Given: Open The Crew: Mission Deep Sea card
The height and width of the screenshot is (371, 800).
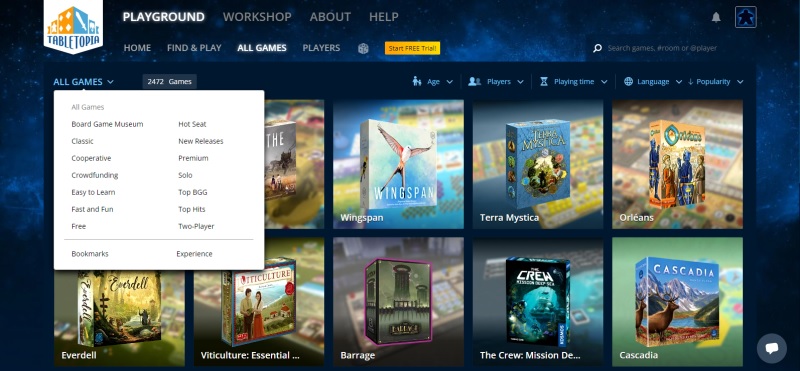Looking at the screenshot, I should [x=538, y=302].
